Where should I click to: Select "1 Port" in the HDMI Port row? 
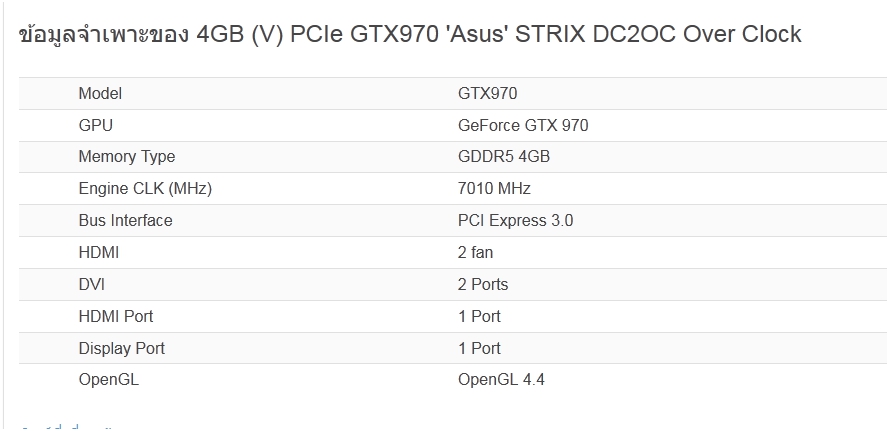479,317
